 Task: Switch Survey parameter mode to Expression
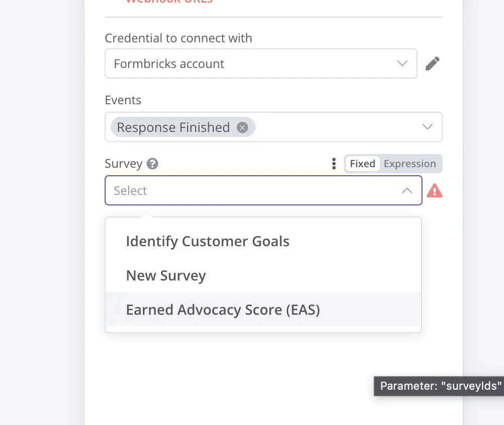pos(409,164)
